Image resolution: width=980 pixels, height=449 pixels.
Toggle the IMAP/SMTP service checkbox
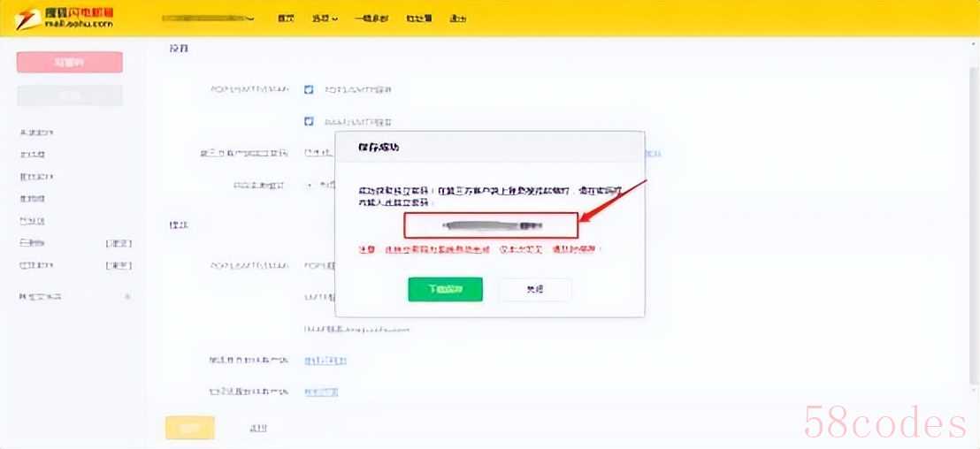[310, 121]
